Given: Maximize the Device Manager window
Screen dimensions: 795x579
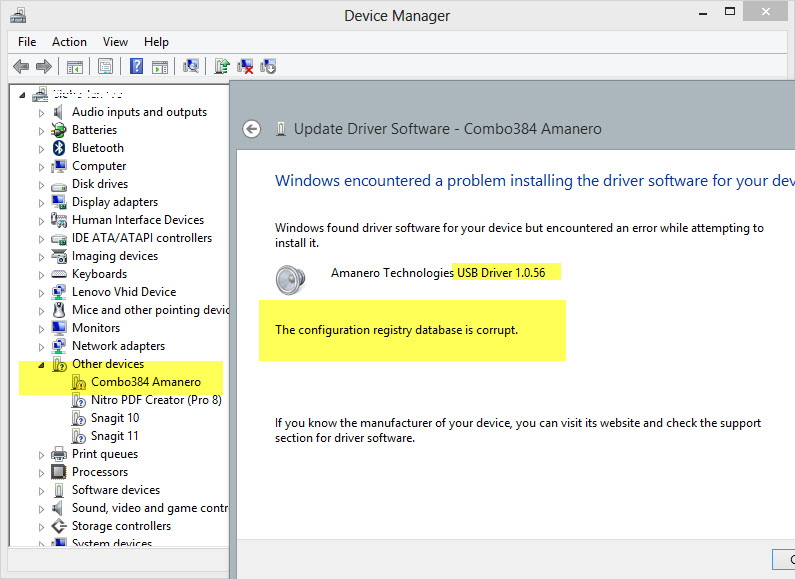Looking at the screenshot, I should pos(730,12).
